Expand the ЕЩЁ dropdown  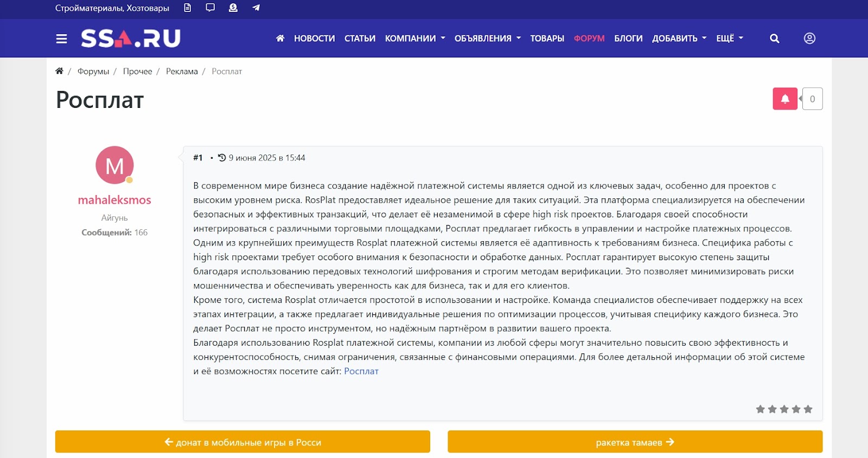click(x=730, y=38)
